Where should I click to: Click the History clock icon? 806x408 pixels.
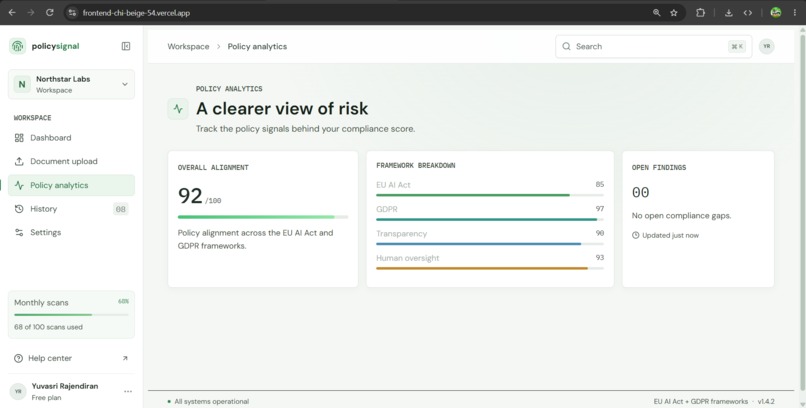pyautogui.click(x=19, y=209)
